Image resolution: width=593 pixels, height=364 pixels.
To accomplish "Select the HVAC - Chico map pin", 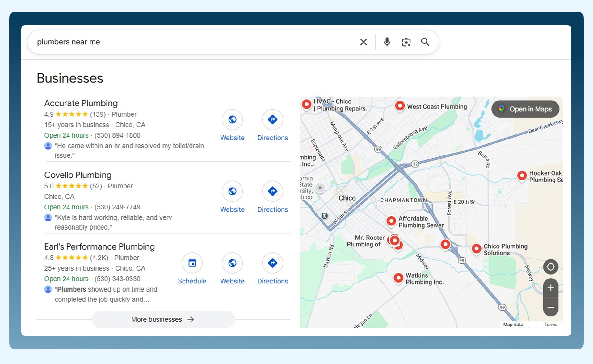I will [x=306, y=104].
